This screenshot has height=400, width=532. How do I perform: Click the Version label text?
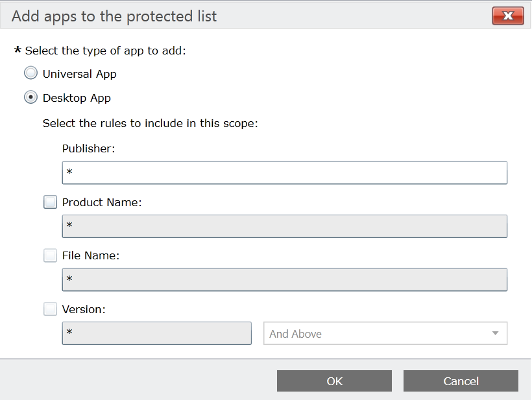[84, 309]
